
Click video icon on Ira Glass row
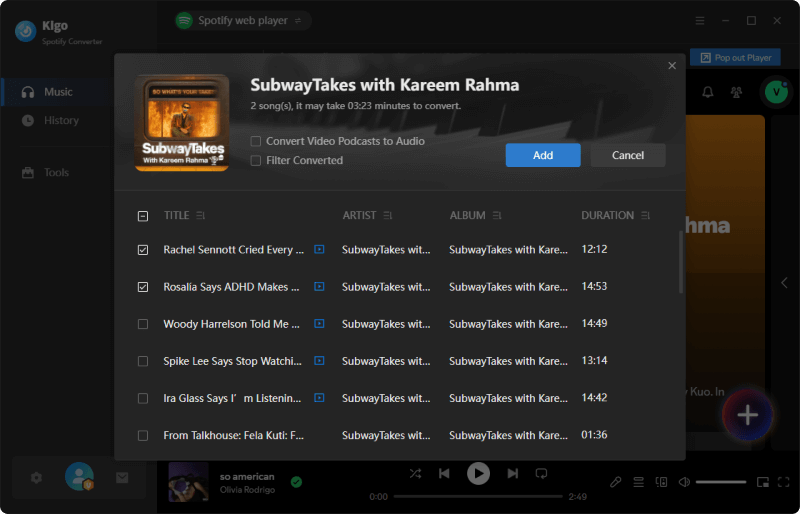point(319,398)
